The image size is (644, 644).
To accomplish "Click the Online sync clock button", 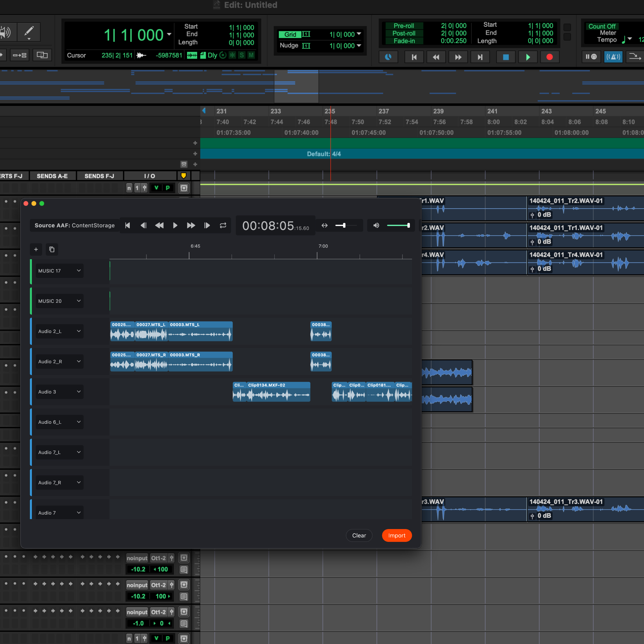I will 388,57.
